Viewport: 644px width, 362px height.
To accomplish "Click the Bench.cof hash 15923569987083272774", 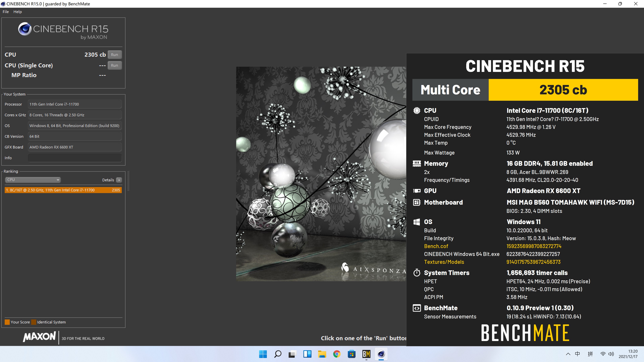I will point(534,246).
